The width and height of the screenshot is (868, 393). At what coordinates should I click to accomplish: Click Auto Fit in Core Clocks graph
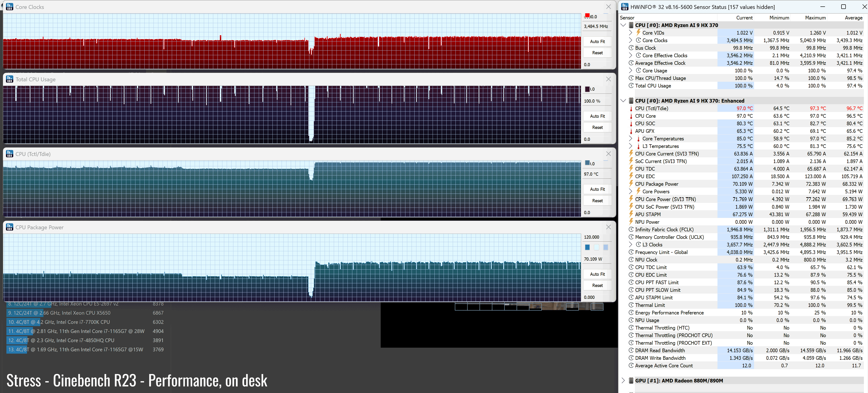click(x=597, y=41)
